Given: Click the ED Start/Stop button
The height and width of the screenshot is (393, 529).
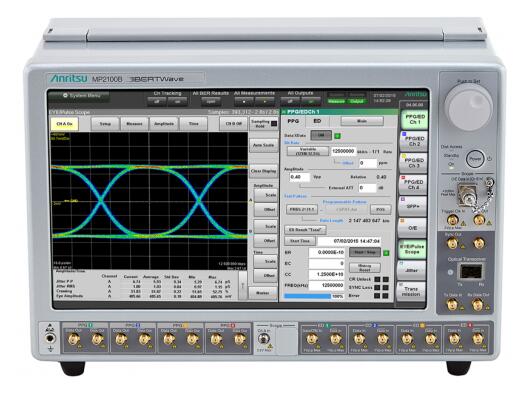Looking at the screenshot, I should pos(365,252).
